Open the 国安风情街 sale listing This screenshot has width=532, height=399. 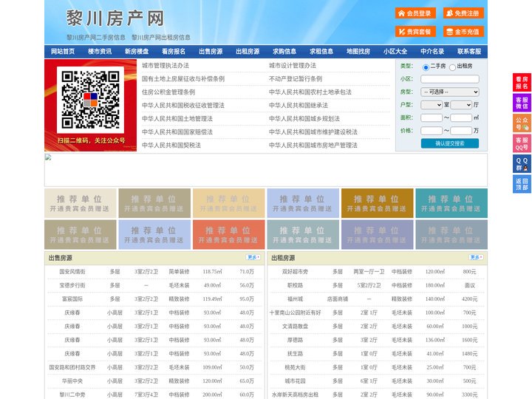pyautogui.click(x=72, y=272)
